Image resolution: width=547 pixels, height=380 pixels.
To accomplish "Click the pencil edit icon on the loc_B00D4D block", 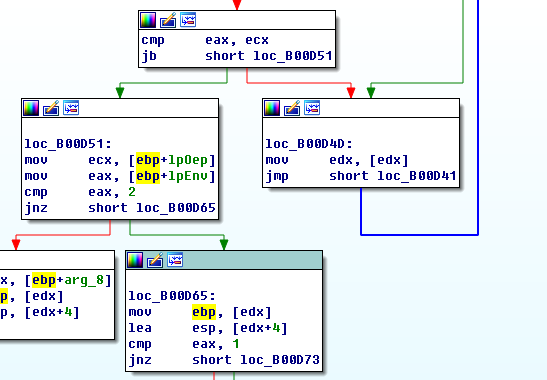I will (x=292, y=108).
